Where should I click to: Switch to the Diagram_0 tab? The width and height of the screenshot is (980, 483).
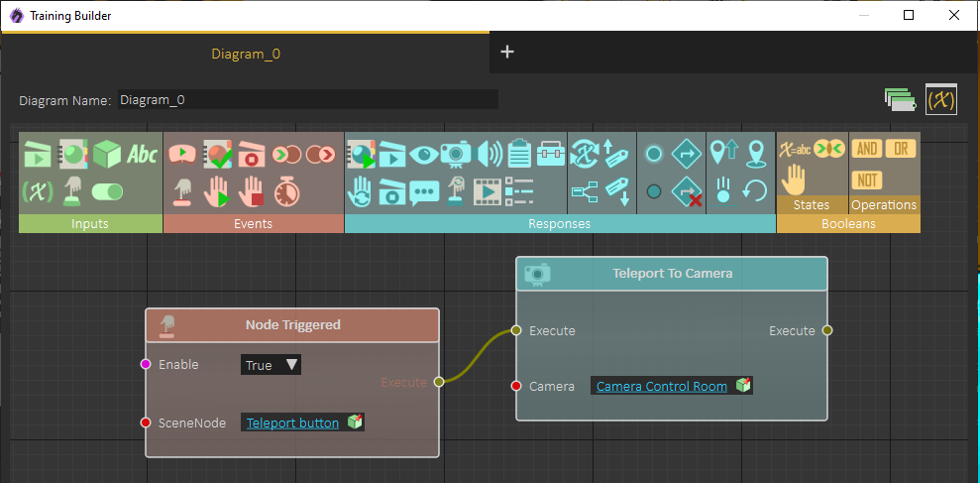point(246,54)
